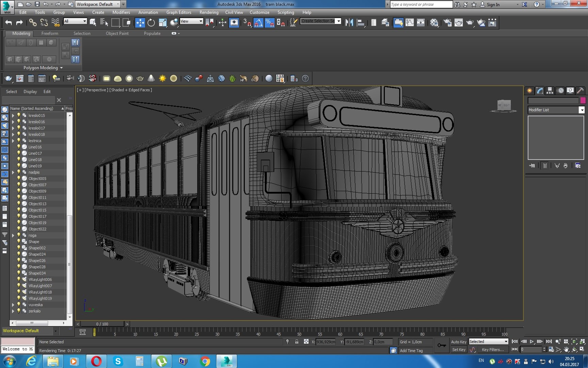Activate the Select and Move tool
Screen dimensions: 588x368
pos(140,22)
